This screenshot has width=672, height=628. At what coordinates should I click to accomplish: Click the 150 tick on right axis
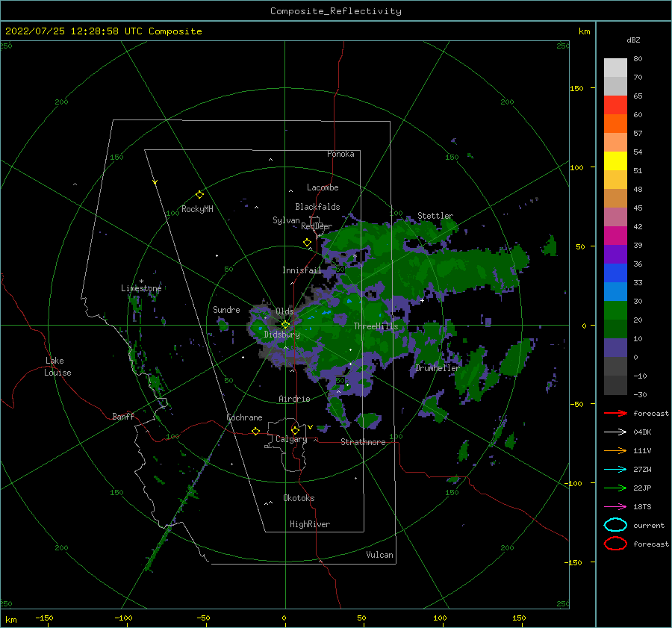[x=576, y=88]
